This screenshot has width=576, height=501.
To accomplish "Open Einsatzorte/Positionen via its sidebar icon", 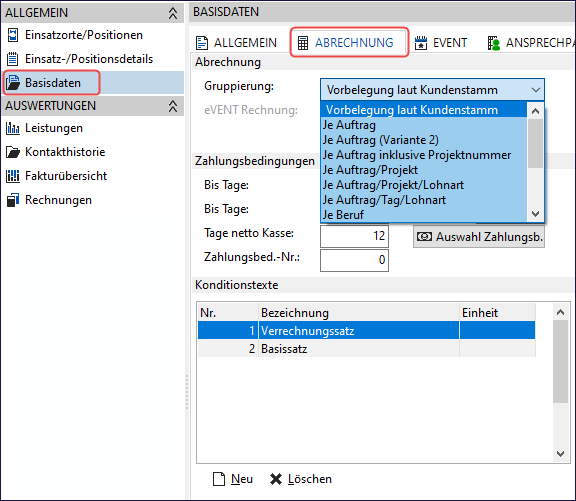I will point(13,35).
